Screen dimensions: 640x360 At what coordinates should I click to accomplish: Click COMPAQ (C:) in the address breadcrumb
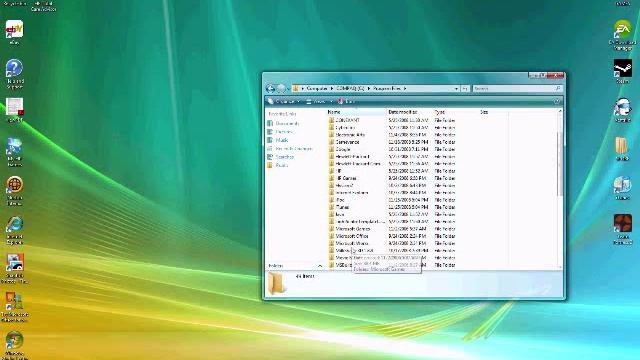[350, 88]
